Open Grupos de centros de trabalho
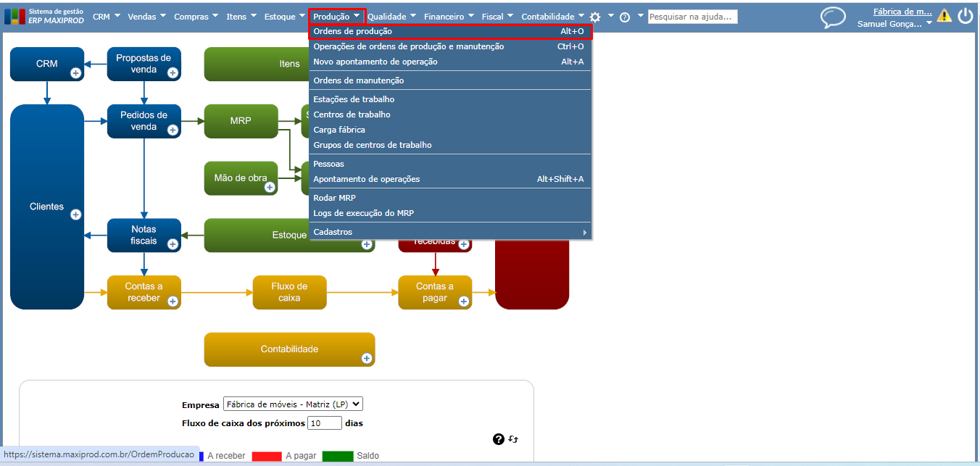This screenshot has height=466, width=980. (x=450, y=145)
